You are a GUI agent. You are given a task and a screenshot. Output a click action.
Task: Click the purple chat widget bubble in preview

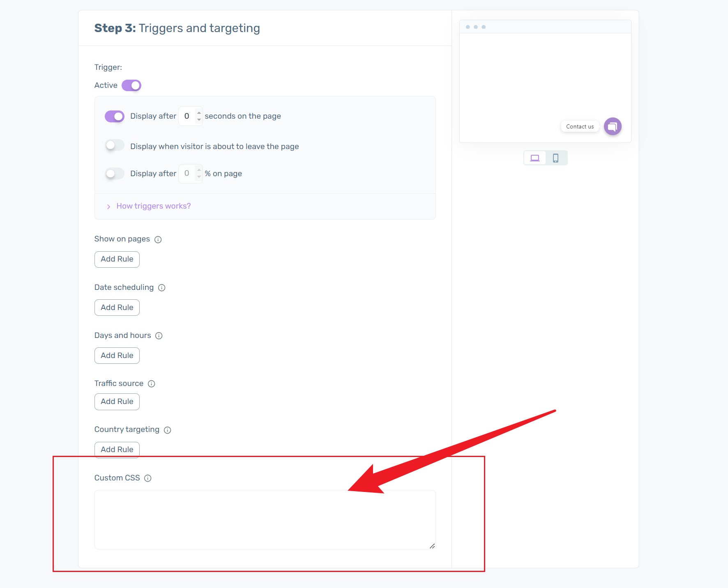coord(613,126)
